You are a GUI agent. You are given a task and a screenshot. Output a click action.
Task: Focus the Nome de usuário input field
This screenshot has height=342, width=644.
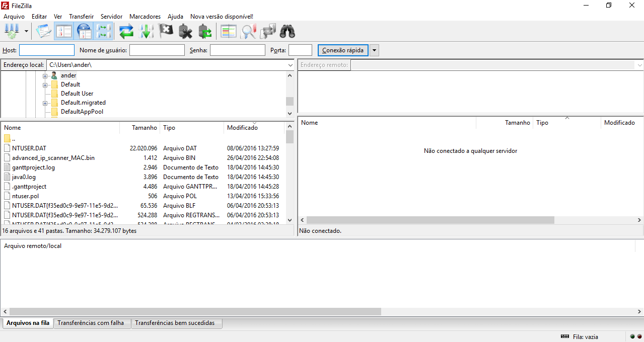[157, 50]
